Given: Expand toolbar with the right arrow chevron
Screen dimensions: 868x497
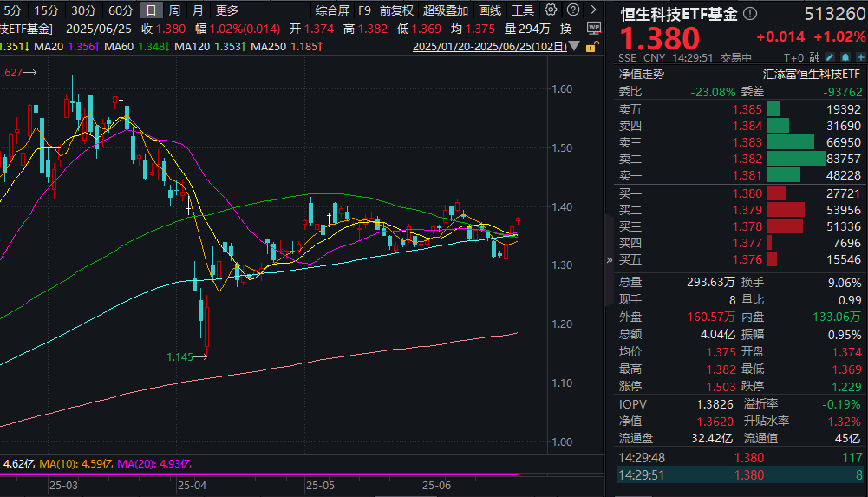Looking at the screenshot, I should click(594, 10).
